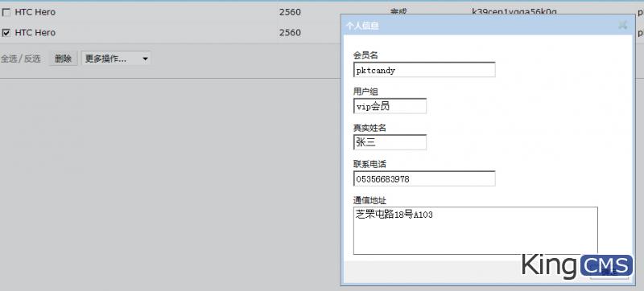Click the second HTC Hero product name
644x291 pixels.
point(35,32)
